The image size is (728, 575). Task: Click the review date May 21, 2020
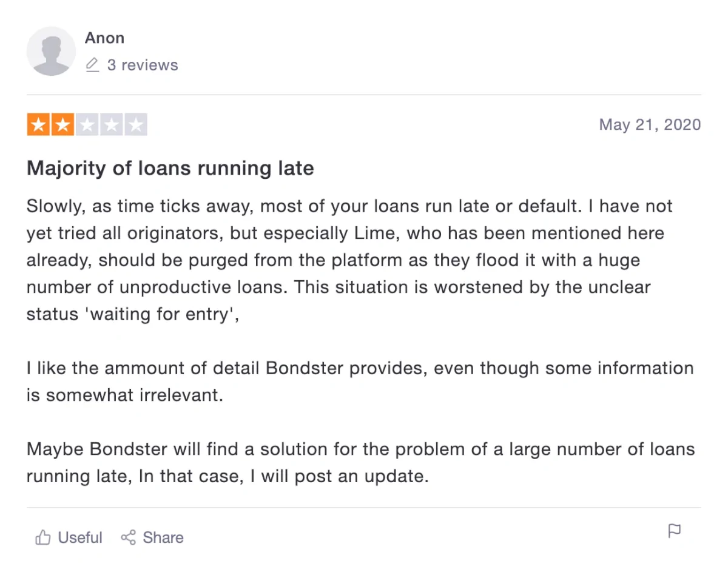tap(650, 125)
